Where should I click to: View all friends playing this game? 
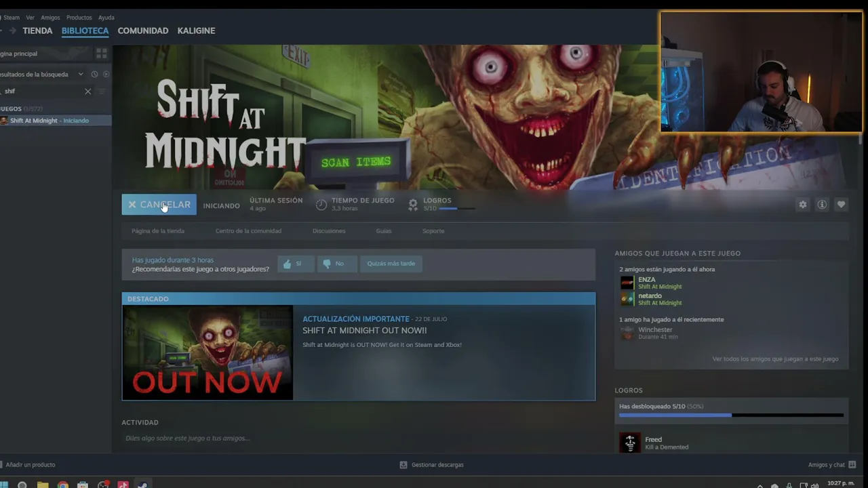pyautogui.click(x=775, y=359)
